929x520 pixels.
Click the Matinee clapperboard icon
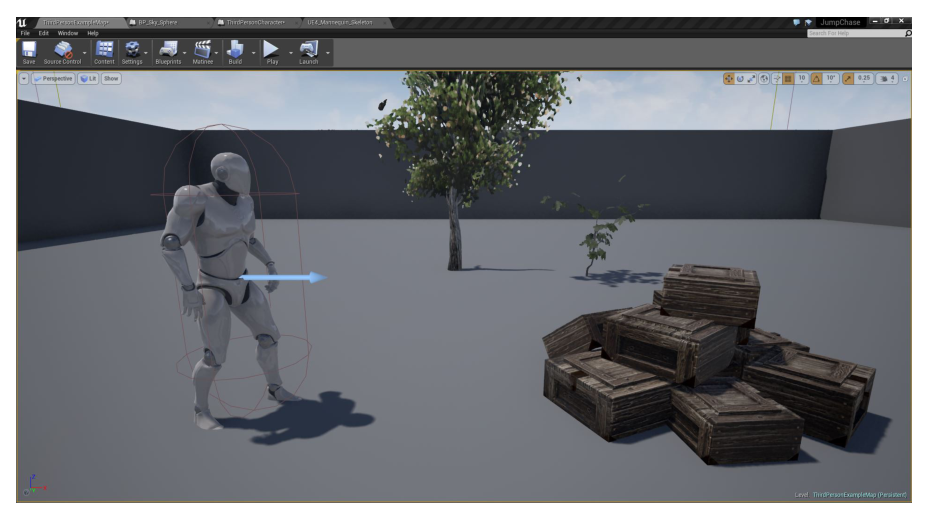coord(203,49)
